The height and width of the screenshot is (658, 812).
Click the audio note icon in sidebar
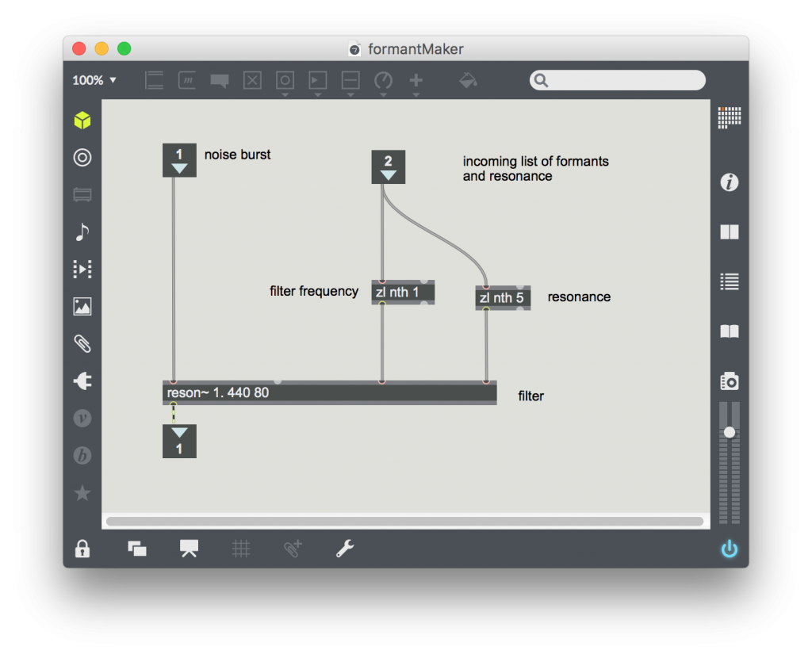pyautogui.click(x=82, y=231)
